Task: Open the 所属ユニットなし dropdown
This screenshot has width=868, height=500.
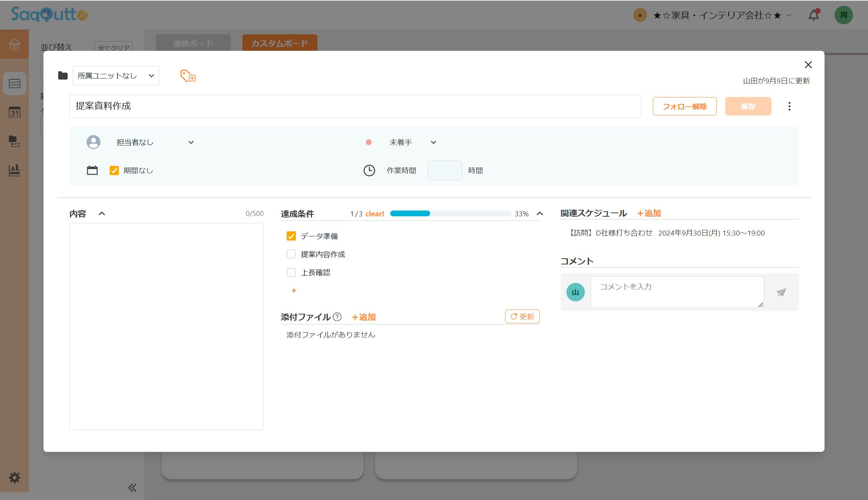Action: [116, 76]
